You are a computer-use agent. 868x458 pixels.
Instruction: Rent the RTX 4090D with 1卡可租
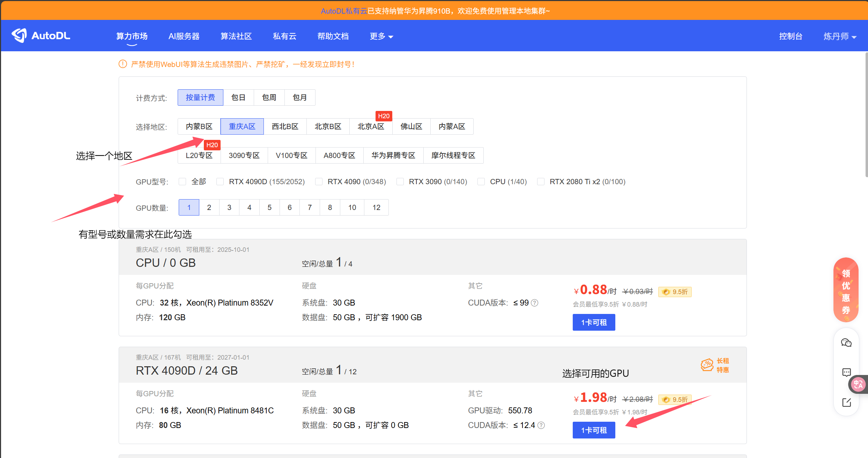pos(594,430)
